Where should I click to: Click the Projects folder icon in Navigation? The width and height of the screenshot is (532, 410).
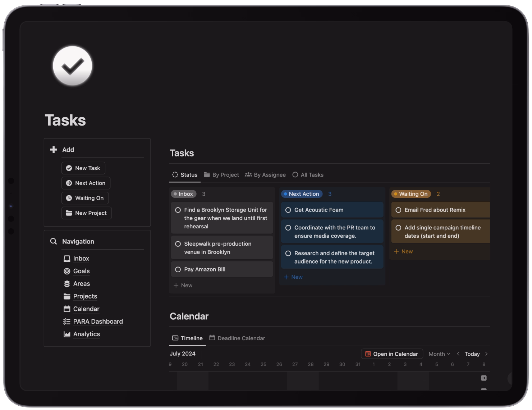click(67, 296)
